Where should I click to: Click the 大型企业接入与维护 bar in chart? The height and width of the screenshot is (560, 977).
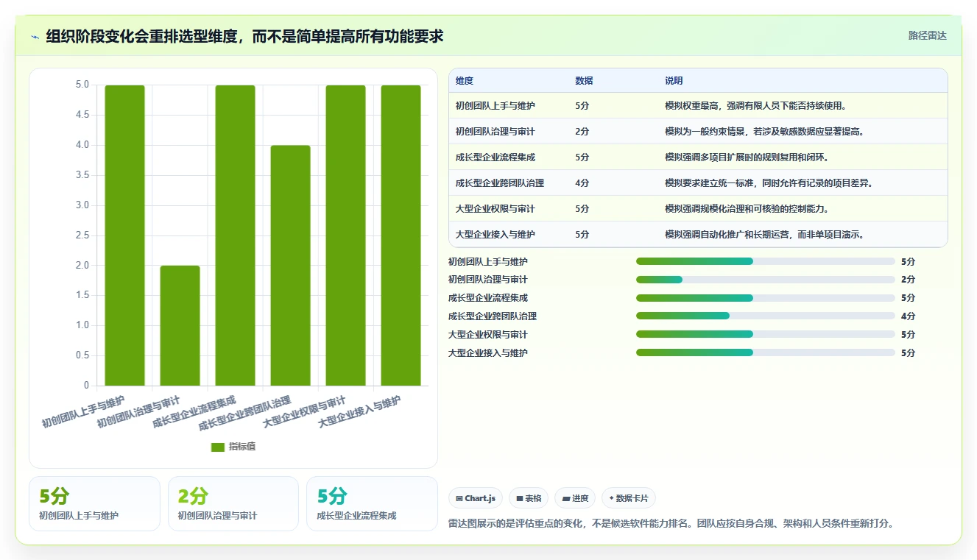401,235
